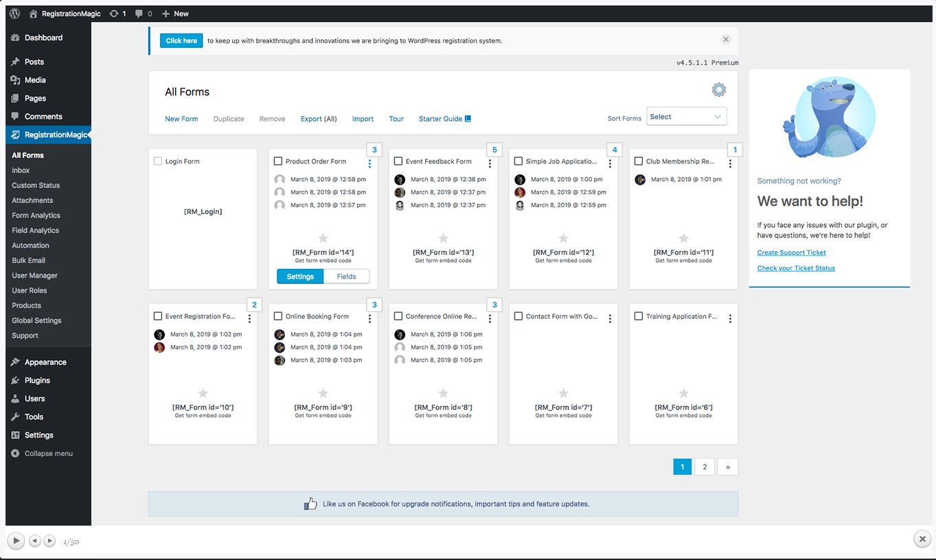The width and height of the screenshot is (936, 560).
Task: Click the Facebook thumbs-up like icon
Action: 310,503
